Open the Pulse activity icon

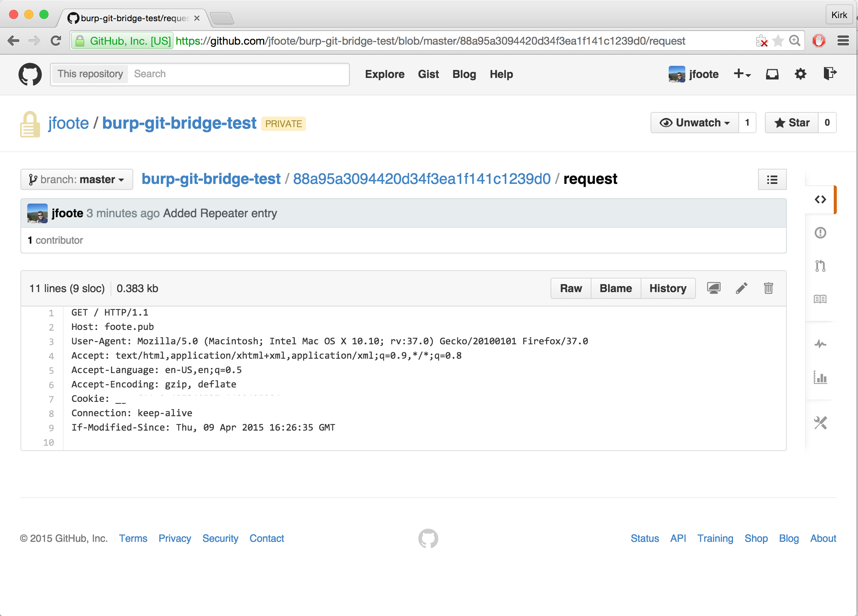820,344
